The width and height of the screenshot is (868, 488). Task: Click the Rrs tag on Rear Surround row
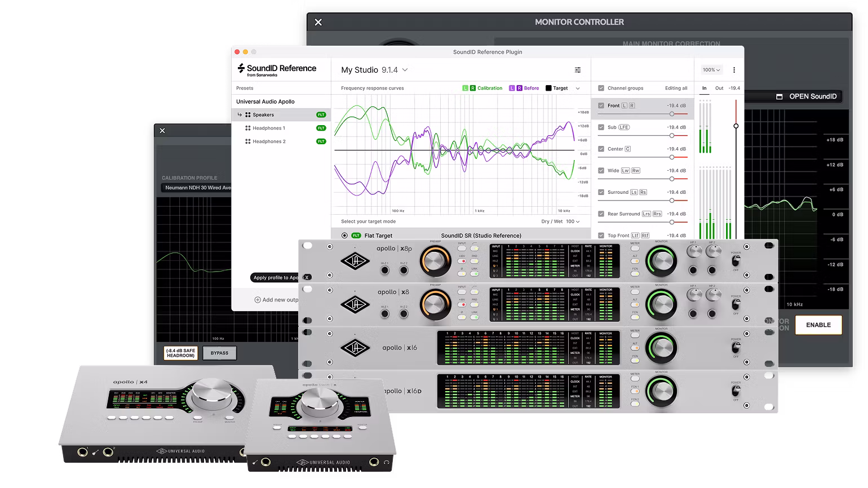(657, 214)
